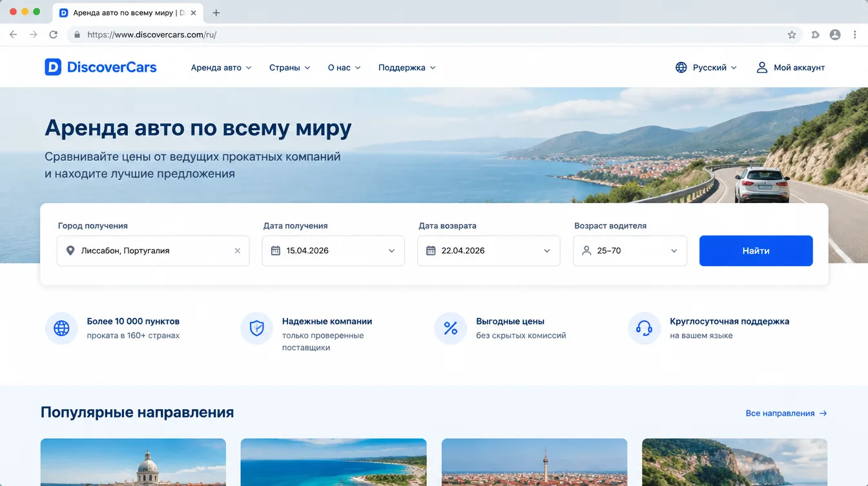Open the turquoise beach destination thumbnail
This screenshot has height=486, width=868.
click(333, 462)
